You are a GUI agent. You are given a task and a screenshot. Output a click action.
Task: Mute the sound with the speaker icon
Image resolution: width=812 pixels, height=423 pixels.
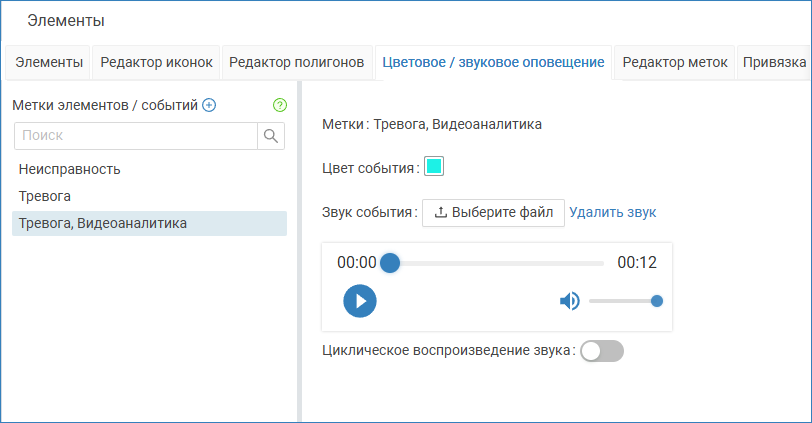(x=569, y=301)
